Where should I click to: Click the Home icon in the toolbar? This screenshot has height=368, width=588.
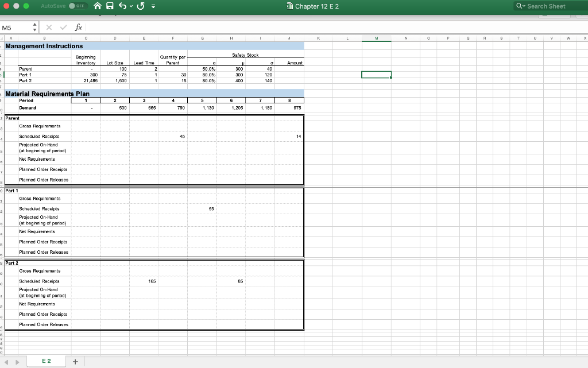pos(97,6)
